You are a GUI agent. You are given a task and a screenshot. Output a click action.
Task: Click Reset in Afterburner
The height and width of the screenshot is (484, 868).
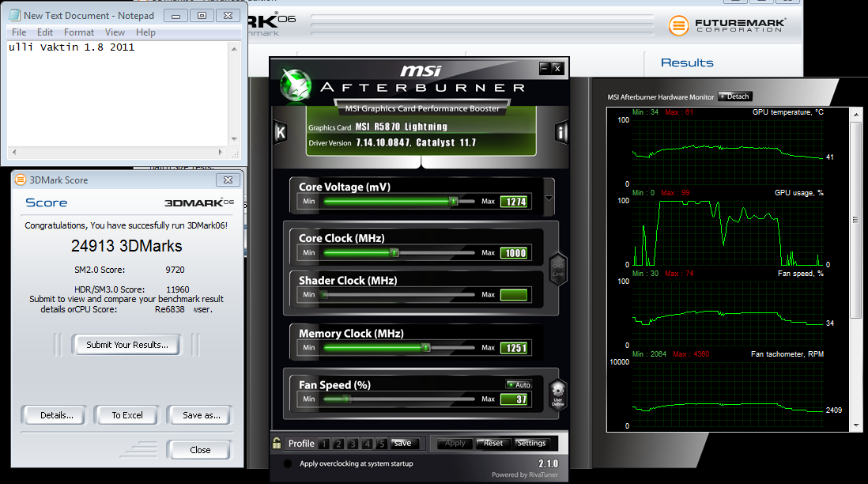(x=493, y=444)
